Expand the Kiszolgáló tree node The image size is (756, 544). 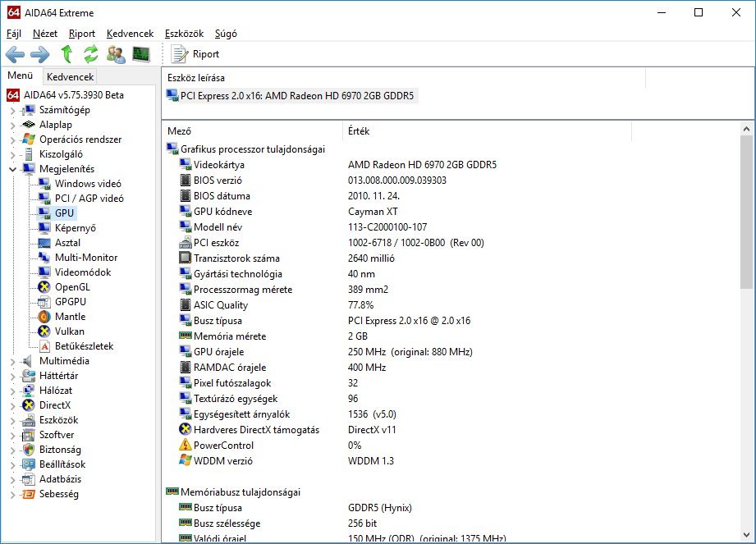[12, 155]
